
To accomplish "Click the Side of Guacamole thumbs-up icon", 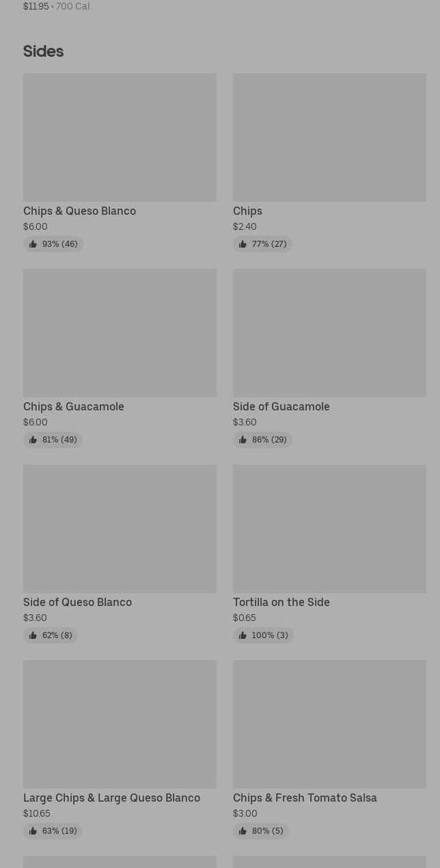I will pos(243,440).
